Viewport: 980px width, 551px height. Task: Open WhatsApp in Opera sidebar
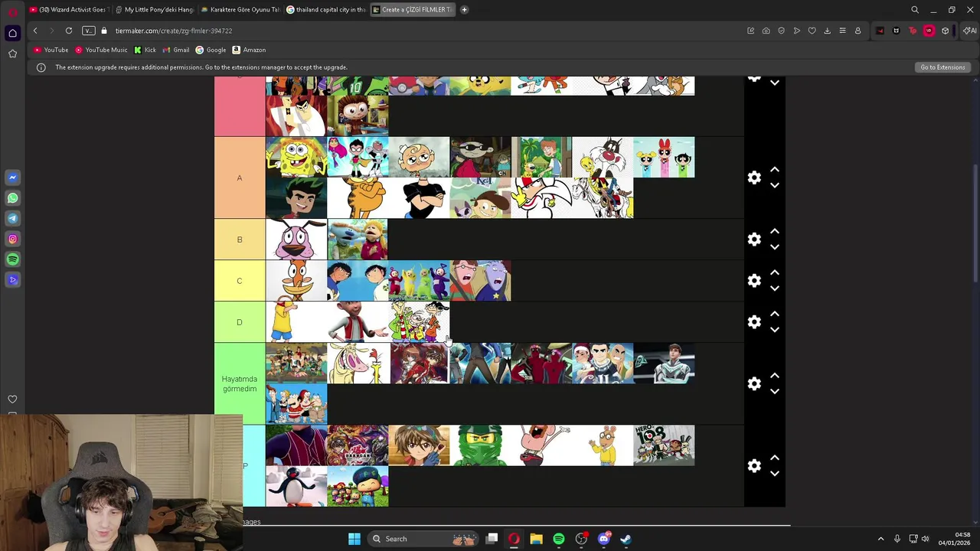coord(12,198)
